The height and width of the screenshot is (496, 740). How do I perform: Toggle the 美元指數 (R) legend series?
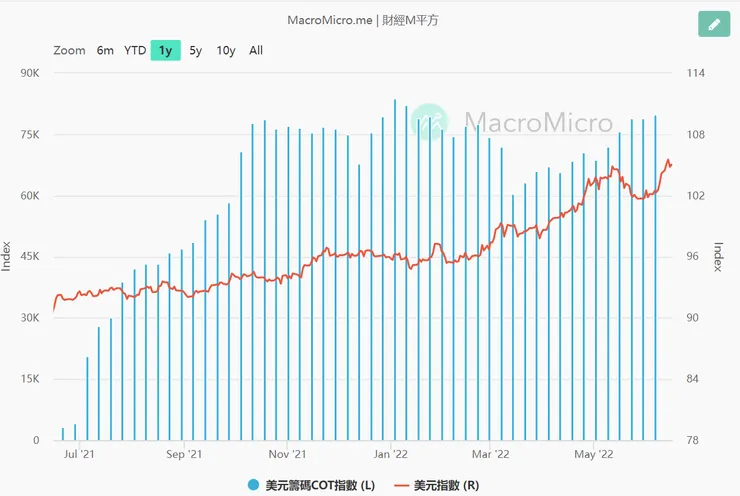click(x=437, y=485)
